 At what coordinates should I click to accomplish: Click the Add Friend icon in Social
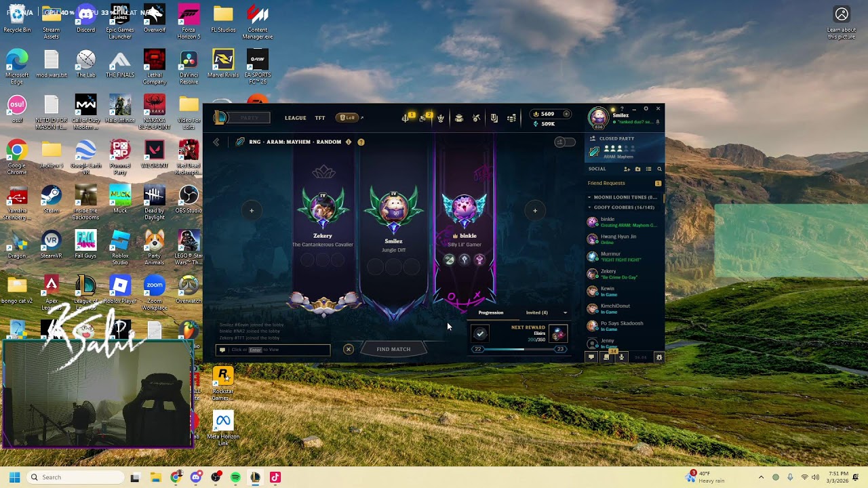627,169
